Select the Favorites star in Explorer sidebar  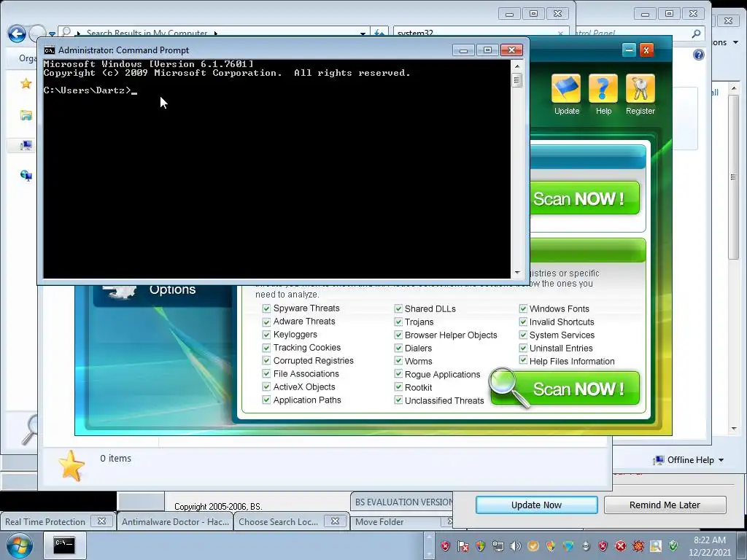(x=26, y=85)
